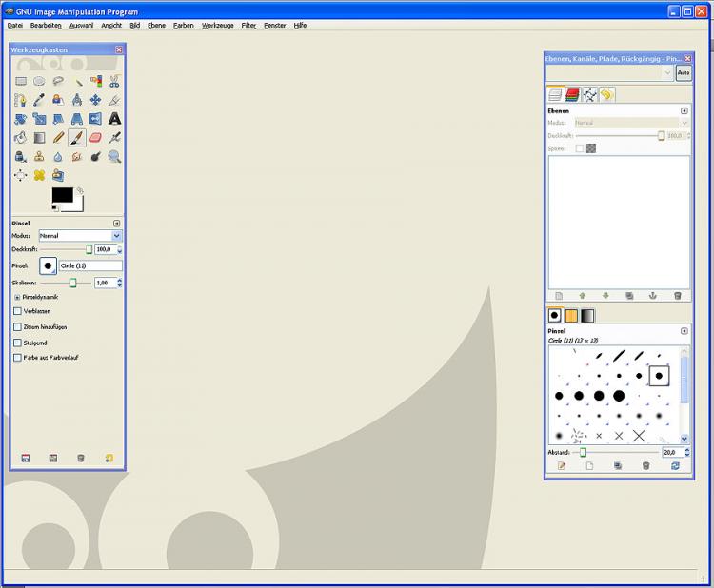Click the black foreground color swatch
This screenshot has width=714, height=588.
[x=62, y=194]
